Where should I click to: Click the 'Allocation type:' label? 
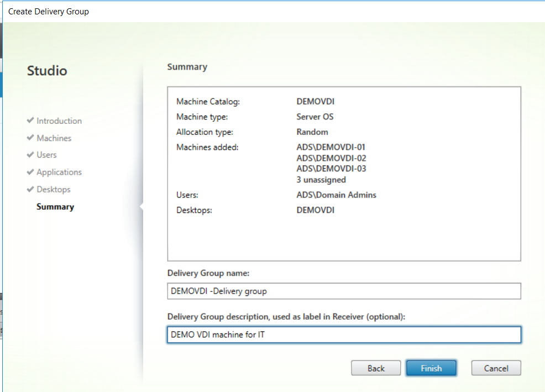pyautogui.click(x=205, y=132)
